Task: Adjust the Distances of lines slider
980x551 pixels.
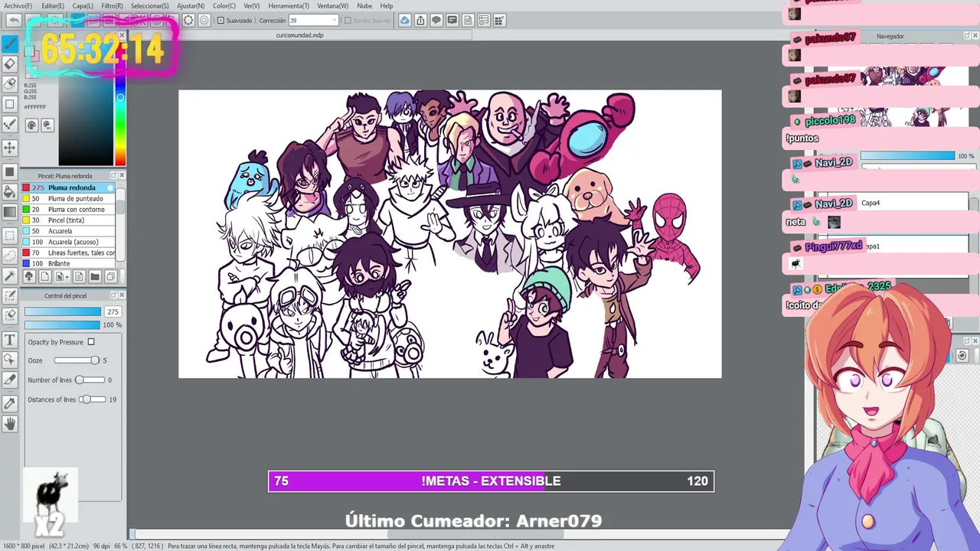Action: [x=93, y=399]
